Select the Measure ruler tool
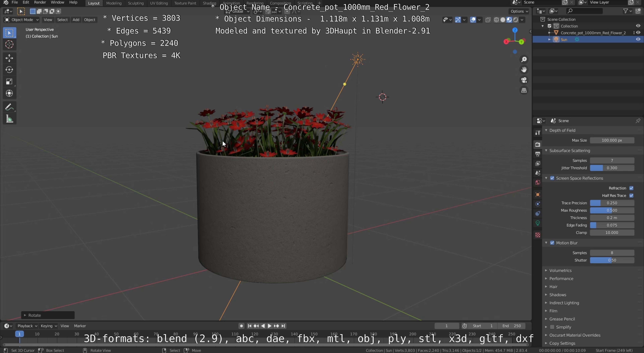The image size is (644, 353). 9,119
